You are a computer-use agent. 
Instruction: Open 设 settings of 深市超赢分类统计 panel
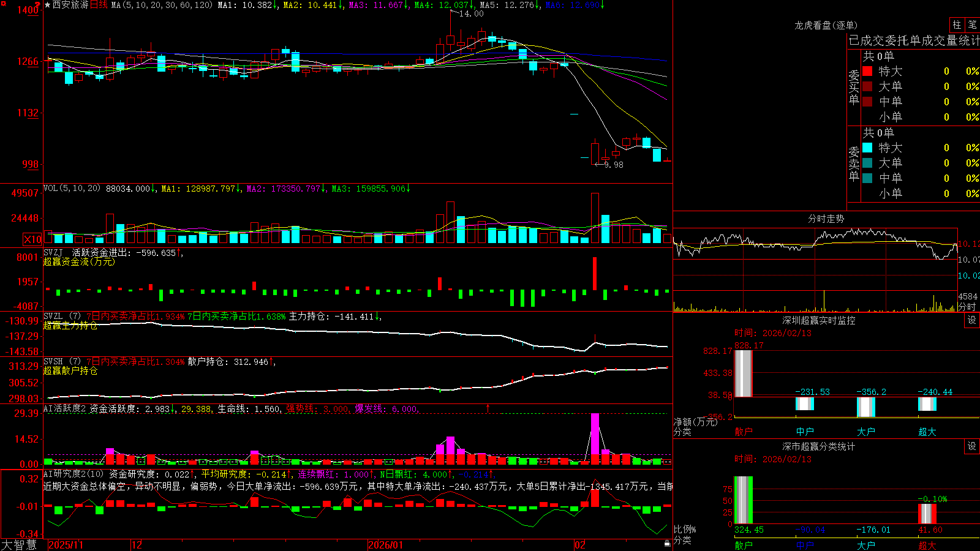pyautogui.click(x=972, y=446)
